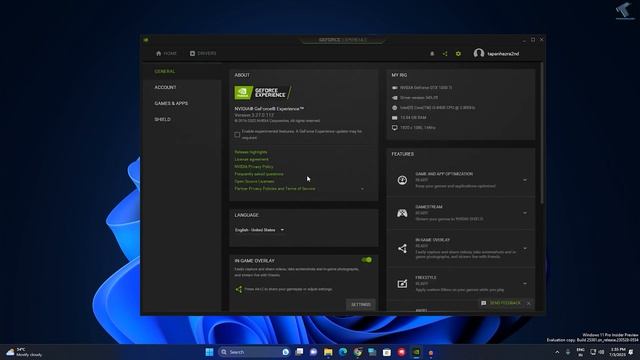Click the ENG language indicator in taskbar

pos(580,352)
